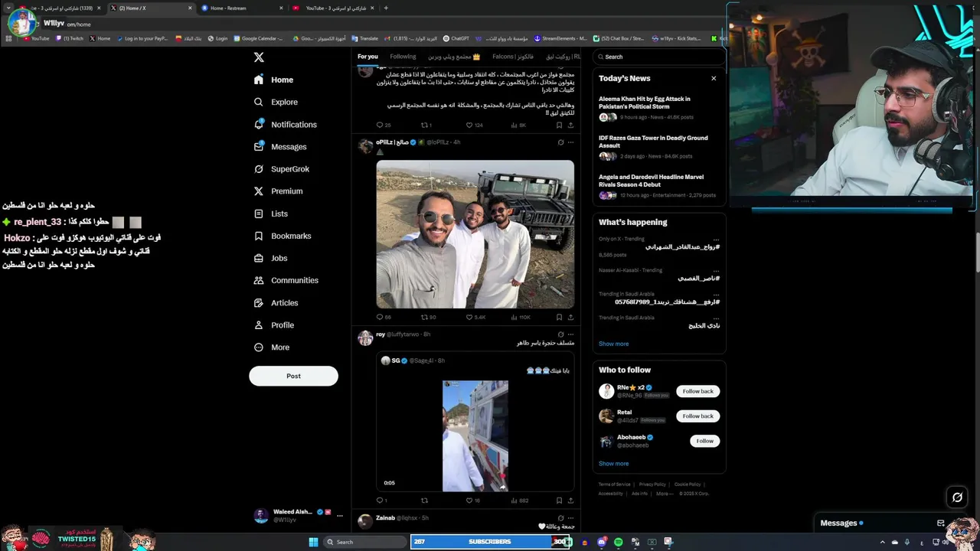Open IDF Razes Gaza Tower news item
980x551 pixels.
[x=658, y=147]
